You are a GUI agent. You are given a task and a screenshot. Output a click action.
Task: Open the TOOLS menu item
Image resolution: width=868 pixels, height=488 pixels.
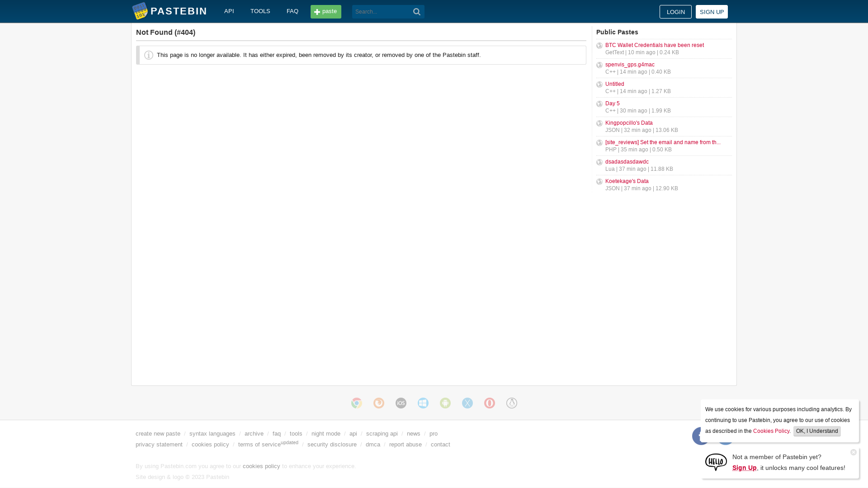[x=260, y=11]
